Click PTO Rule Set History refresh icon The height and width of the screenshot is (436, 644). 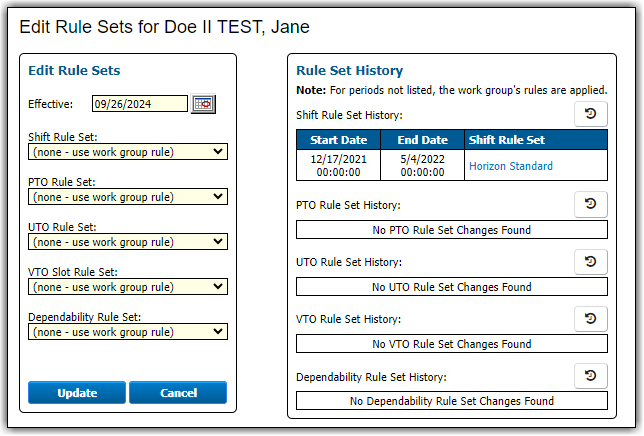tap(590, 204)
